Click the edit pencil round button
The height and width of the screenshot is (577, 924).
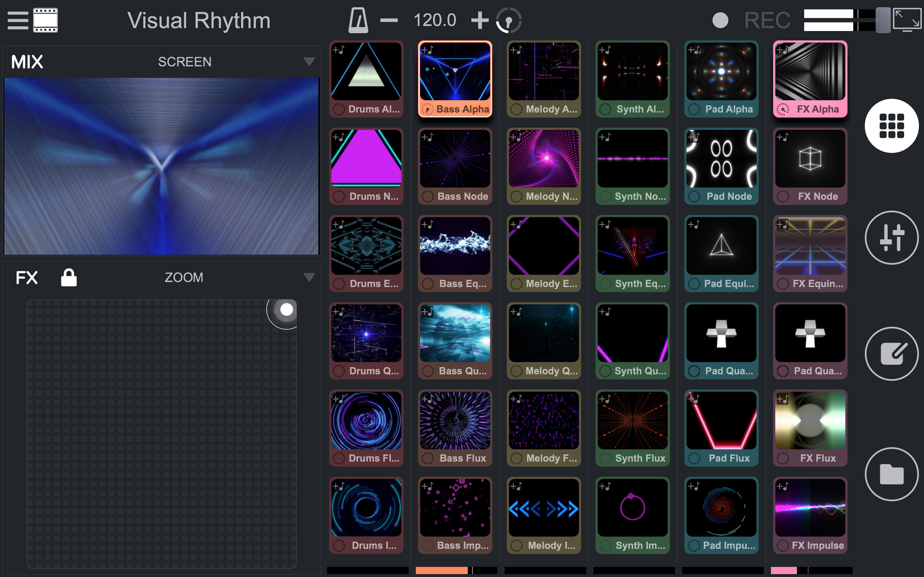(x=891, y=354)
